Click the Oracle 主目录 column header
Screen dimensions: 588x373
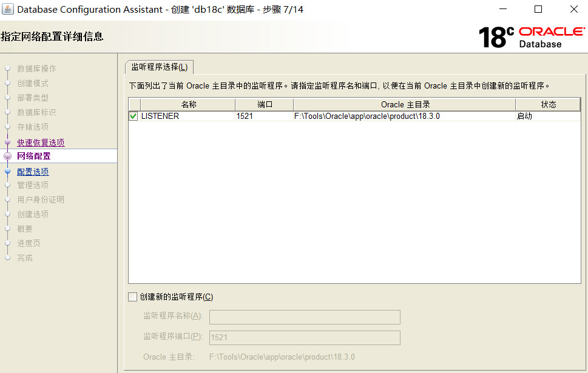pos(405,104)
